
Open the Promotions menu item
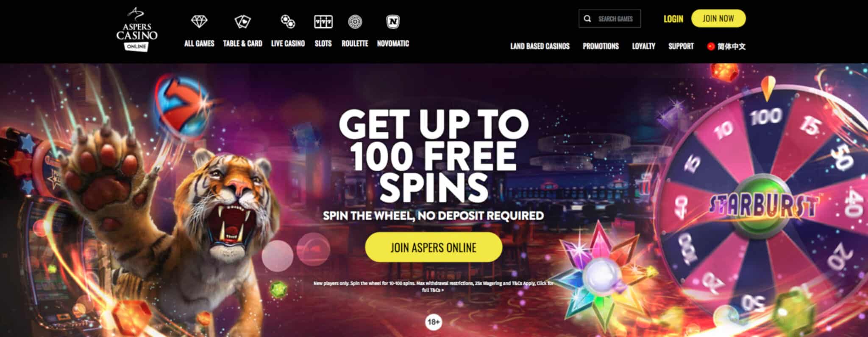(601, 46)
